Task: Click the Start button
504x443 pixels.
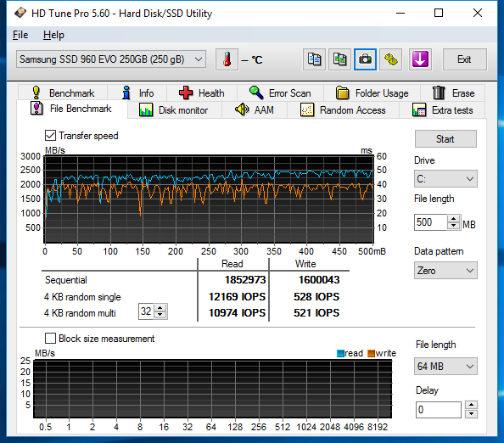Action: tap(445, 139)
